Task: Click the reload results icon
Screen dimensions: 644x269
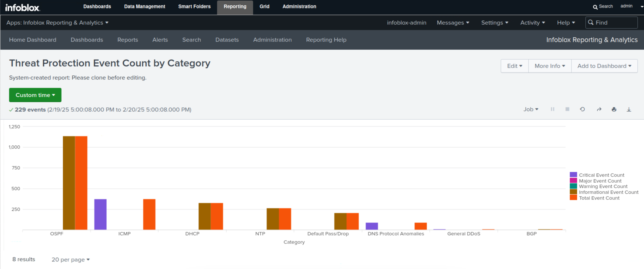Action: (x=582, y=109)
